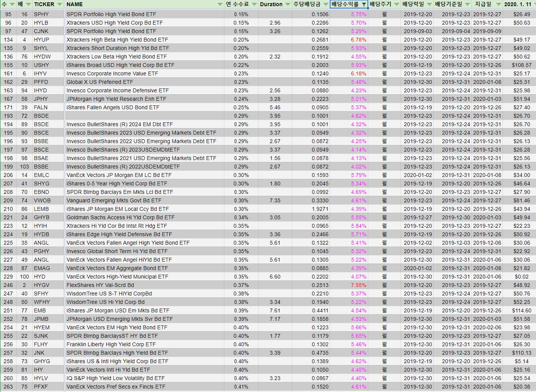Select ticker cell JNK
Screen dimensions: 536x392
pos(48,353)
